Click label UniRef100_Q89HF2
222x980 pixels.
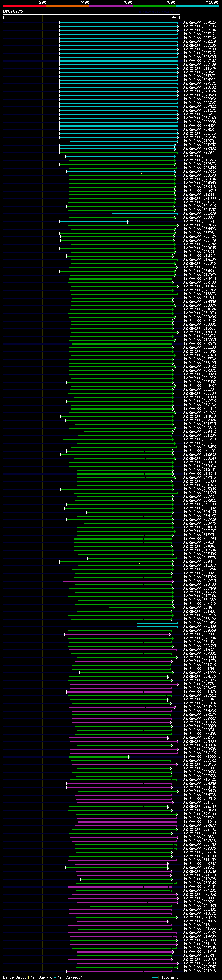pyautogui.click(x=199, y=431)
